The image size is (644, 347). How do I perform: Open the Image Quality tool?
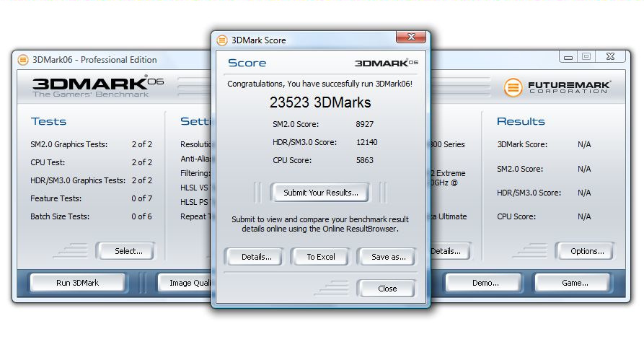185,283
